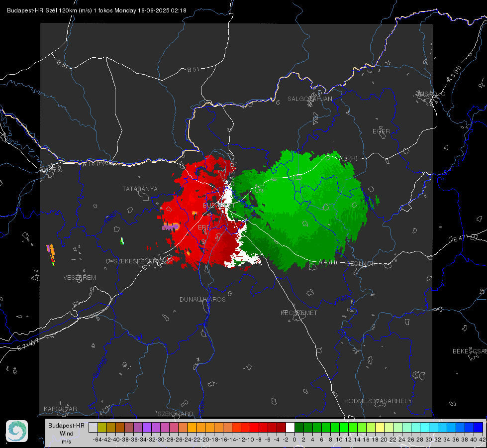Pick the yellow swatch above 18

[x=380, y=427]
